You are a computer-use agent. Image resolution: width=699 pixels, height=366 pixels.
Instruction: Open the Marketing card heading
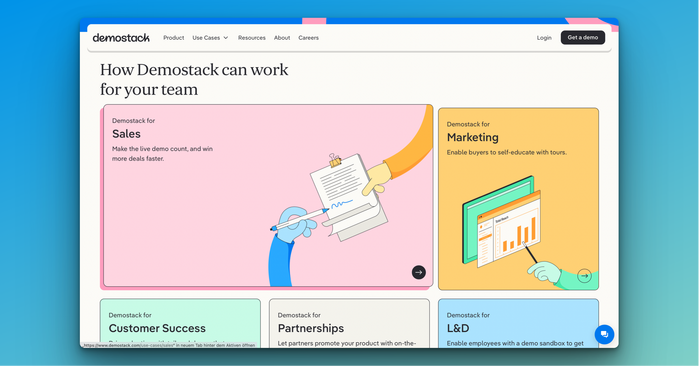(473, 137)
